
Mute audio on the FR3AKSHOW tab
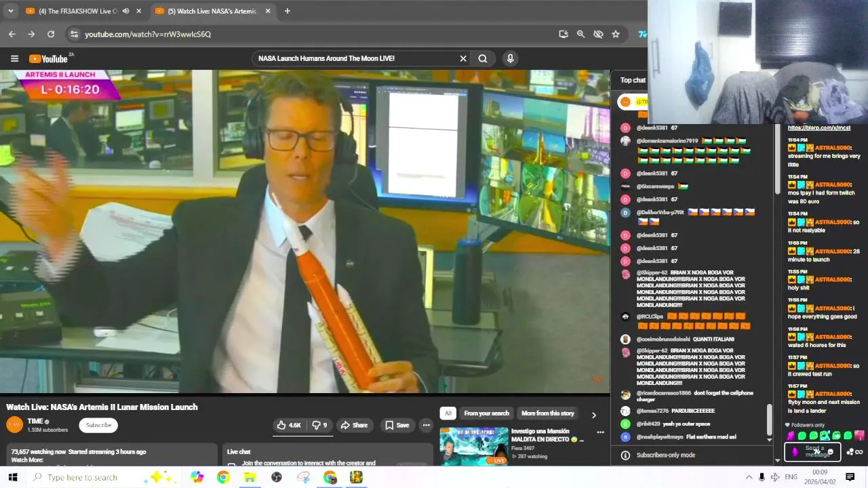click(x=125, y=11)
